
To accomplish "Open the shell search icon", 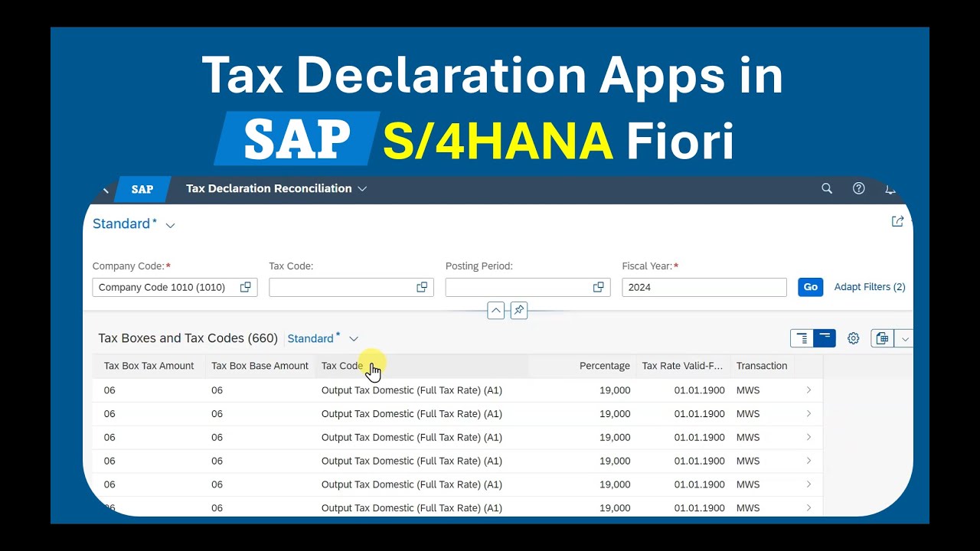I will pyautogui.click(x=827, y=188).
